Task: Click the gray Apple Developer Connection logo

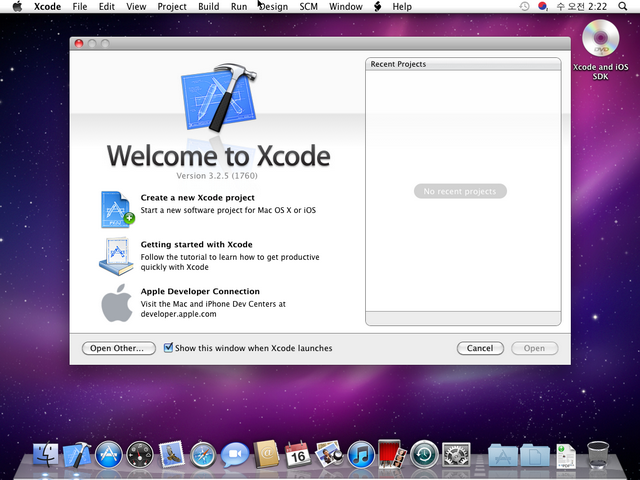Action: click(117, 303)
